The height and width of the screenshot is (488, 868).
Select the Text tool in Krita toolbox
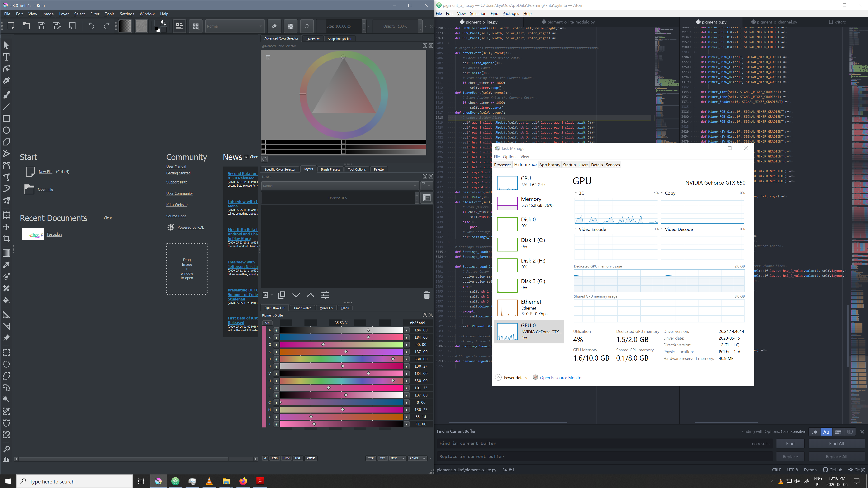click(x=6, y=57)
